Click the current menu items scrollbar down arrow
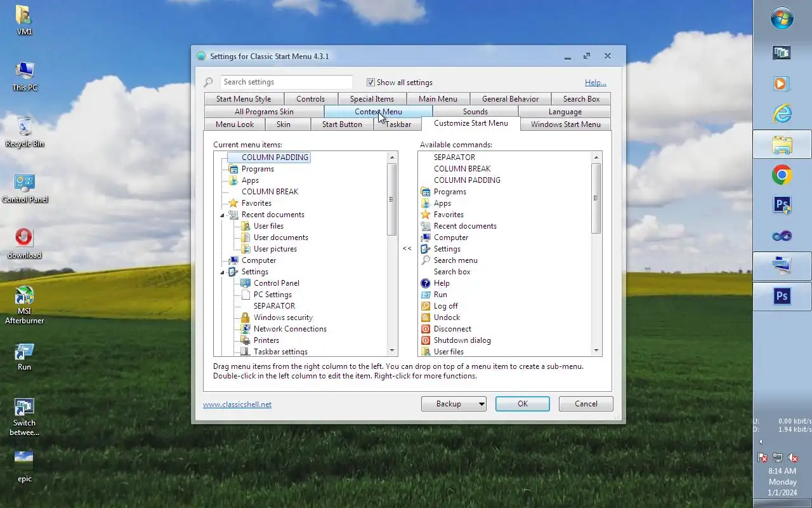812x508 pixels. click(x=391, y=351)
